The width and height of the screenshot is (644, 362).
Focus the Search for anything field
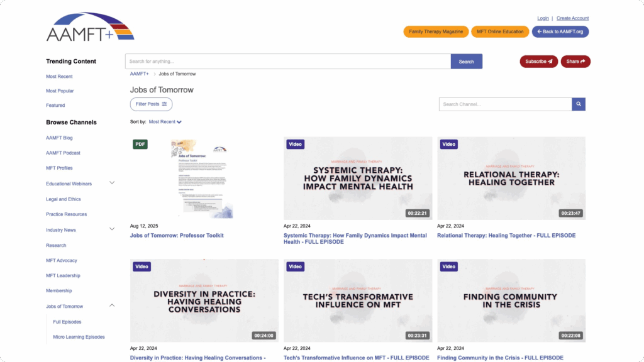(x=288, y=62)
